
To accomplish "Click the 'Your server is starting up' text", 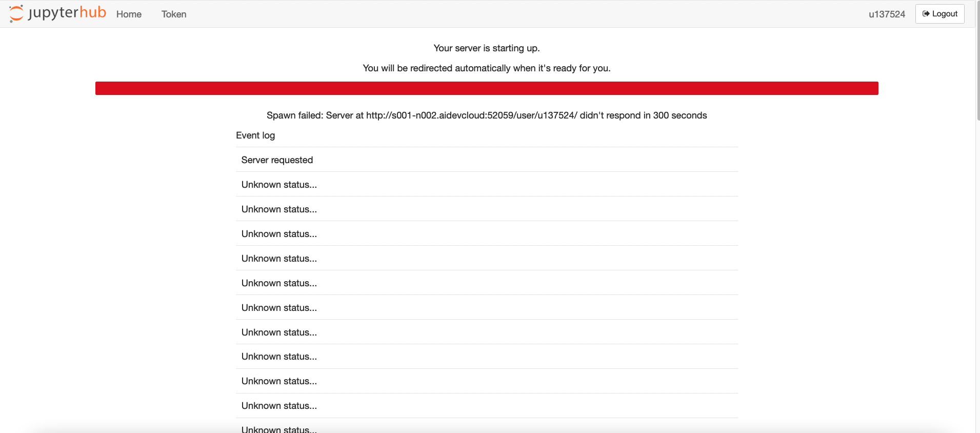I will tap(486, 48).
